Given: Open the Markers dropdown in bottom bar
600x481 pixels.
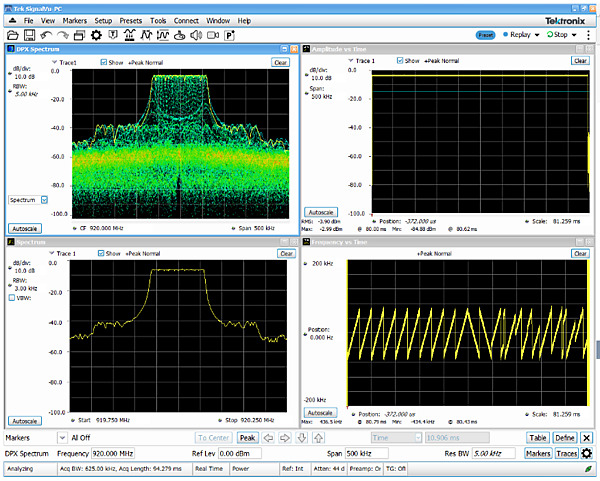Looking at the screenshot, I should tap(62, 437).
